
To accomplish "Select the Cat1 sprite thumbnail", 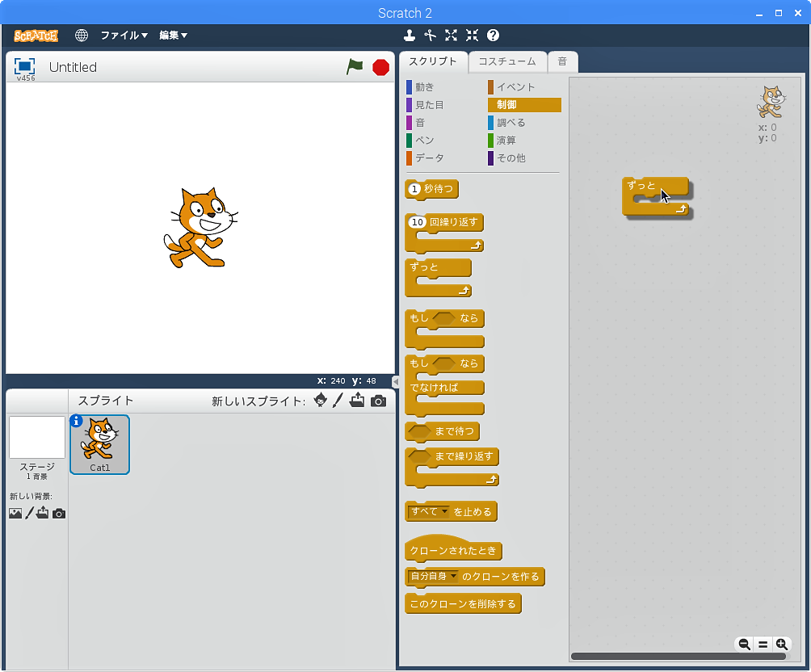I will (x=100, y=445).
